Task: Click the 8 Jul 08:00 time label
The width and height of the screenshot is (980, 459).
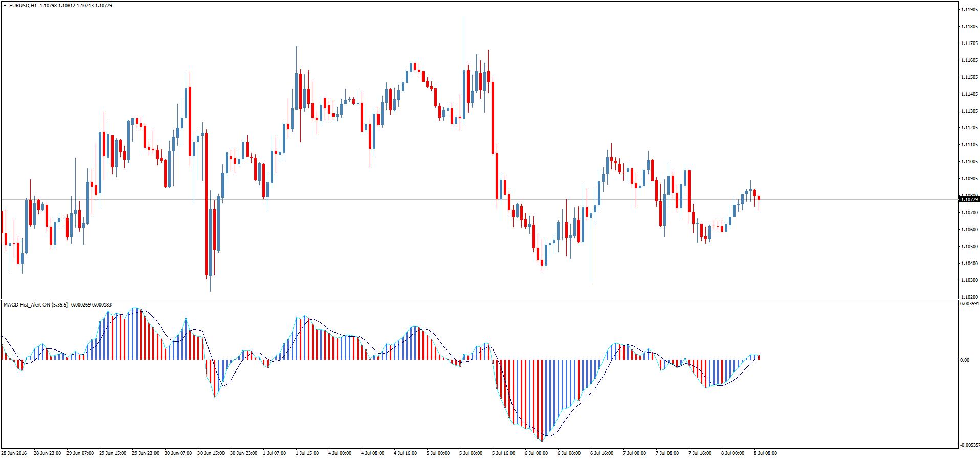Action: click(x=765, y=453)
